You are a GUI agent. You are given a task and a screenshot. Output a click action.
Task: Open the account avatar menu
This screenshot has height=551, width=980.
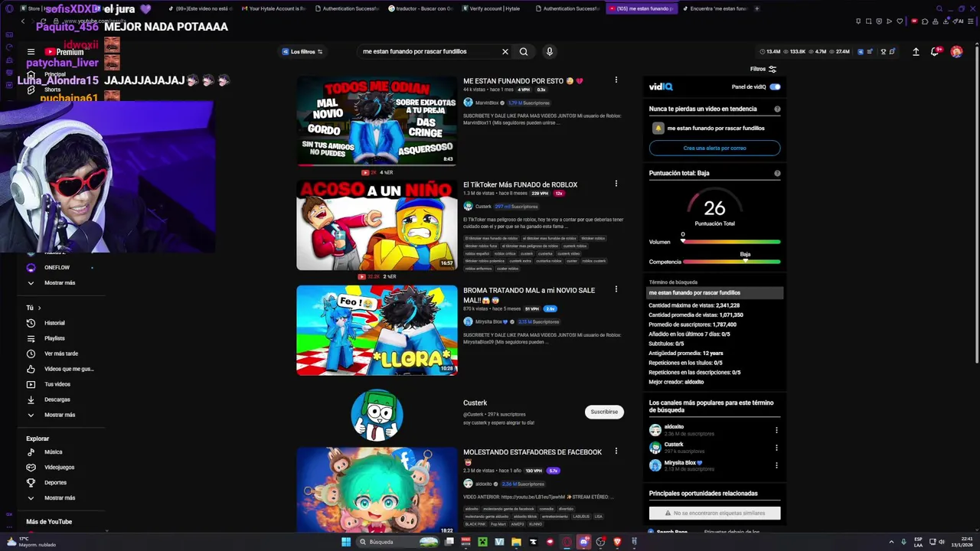pos(956,51)
